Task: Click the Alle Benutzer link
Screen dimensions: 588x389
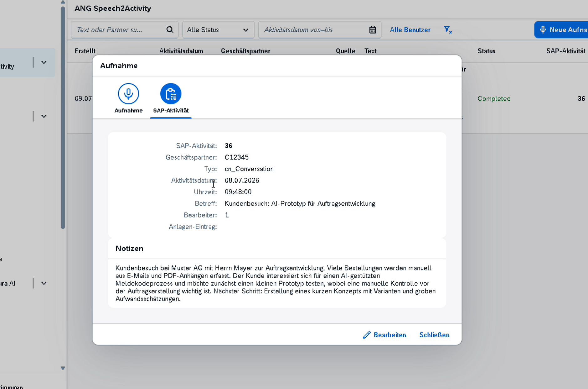Action: [410, 30]
